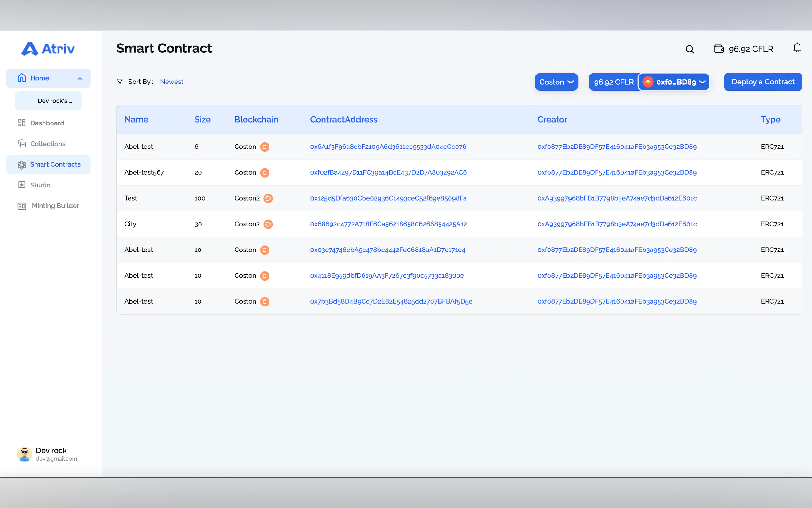The height and width of the screenshot is (508, 812).
Task: Click the wallet icon beside 96.92 CFLR
Action: [719, 49]
